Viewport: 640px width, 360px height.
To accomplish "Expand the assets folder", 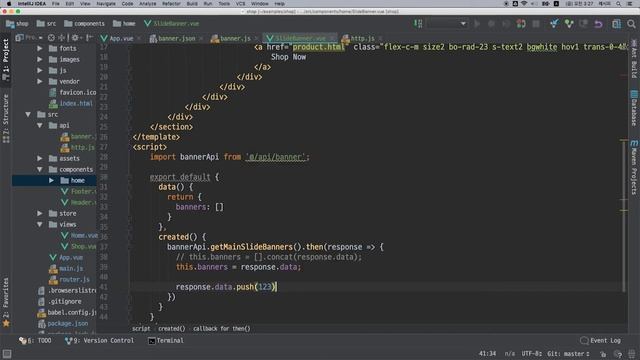I will [40, 158].
